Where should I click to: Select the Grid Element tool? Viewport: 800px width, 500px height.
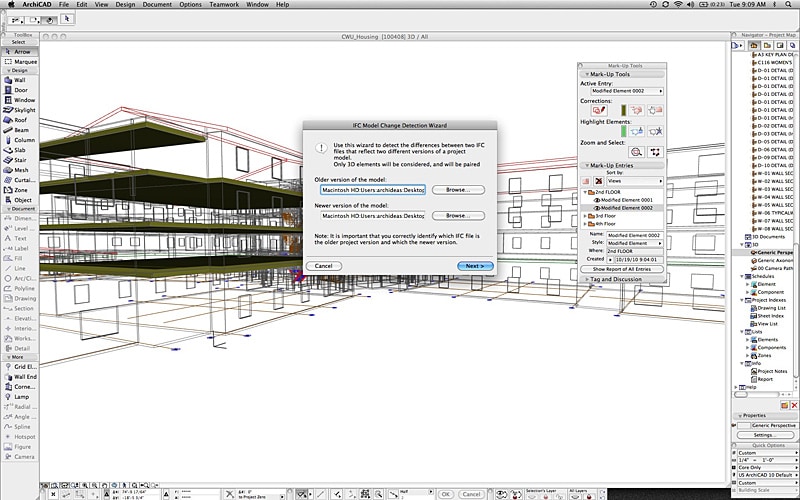pyautogui.click(x=19, y=367)
